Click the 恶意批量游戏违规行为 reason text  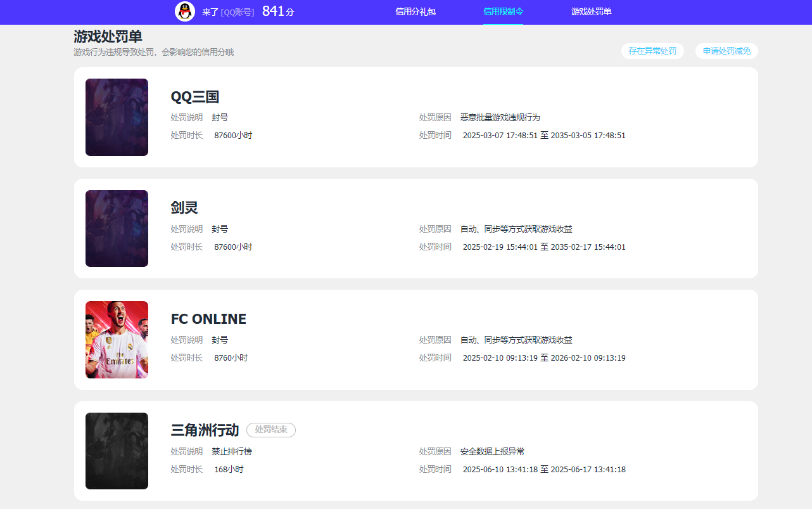pos(500,117)
